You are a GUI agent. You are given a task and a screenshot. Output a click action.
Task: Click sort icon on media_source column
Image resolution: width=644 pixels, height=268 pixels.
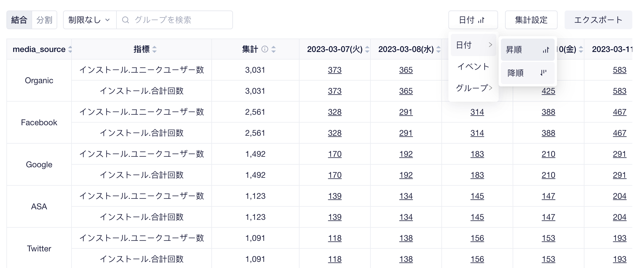point(70,49)
